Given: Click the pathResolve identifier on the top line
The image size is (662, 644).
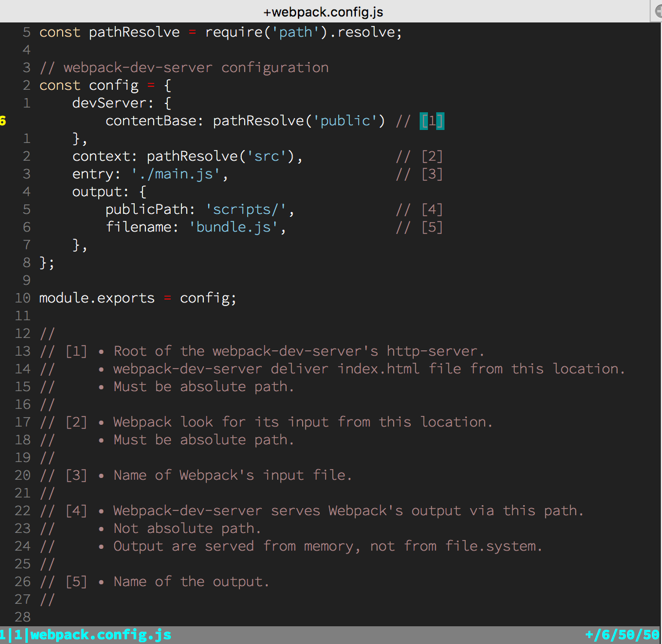Looking at the screenshot, I should coord(134,32).
